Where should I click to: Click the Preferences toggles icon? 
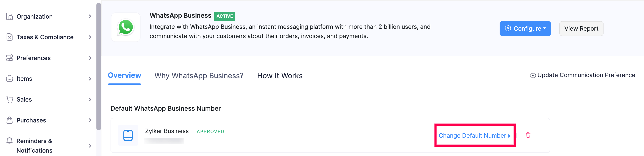click(10, 58)
